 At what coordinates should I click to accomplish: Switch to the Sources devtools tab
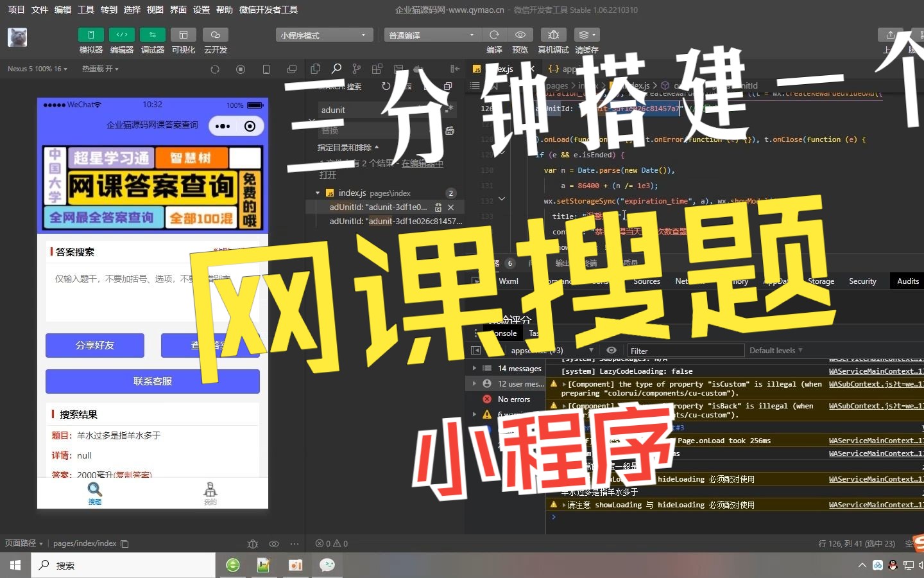(x=647, y=281)
